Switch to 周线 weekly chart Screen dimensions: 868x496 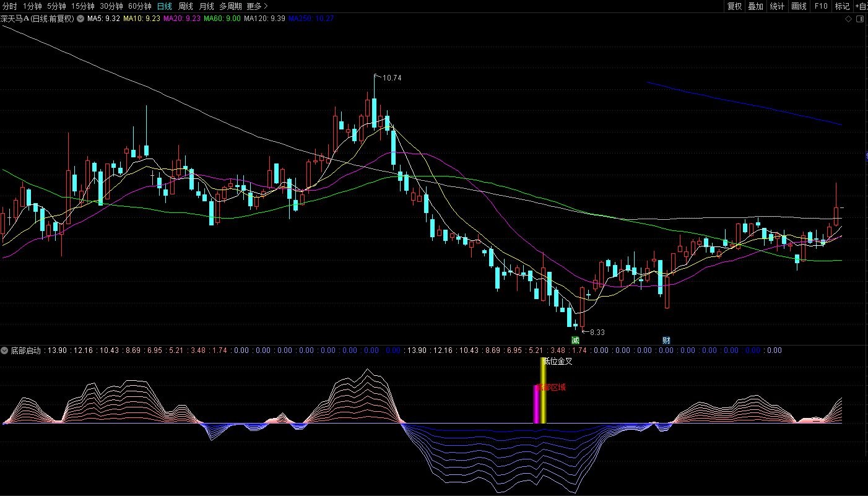pyautogui.click(x=185, y=6)
